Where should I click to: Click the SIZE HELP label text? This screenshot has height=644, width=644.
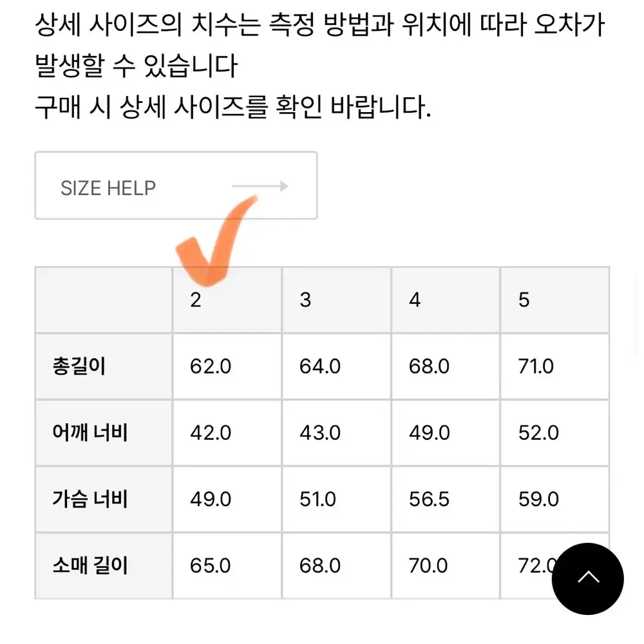[x=108, y=189]
